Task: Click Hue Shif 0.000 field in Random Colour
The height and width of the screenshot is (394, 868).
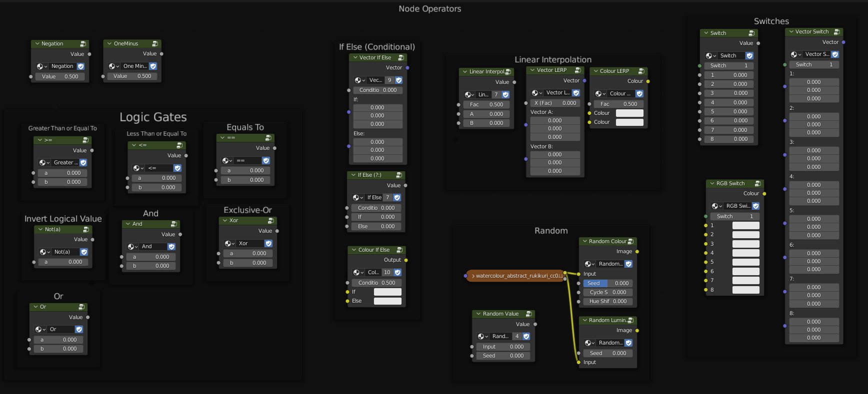Action: [x=608, y=302]
